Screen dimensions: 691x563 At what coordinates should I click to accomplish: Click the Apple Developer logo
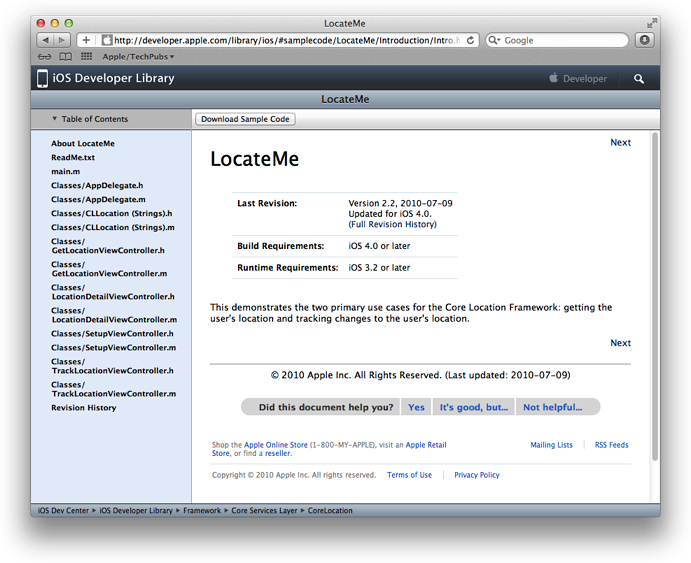[554, 78]
